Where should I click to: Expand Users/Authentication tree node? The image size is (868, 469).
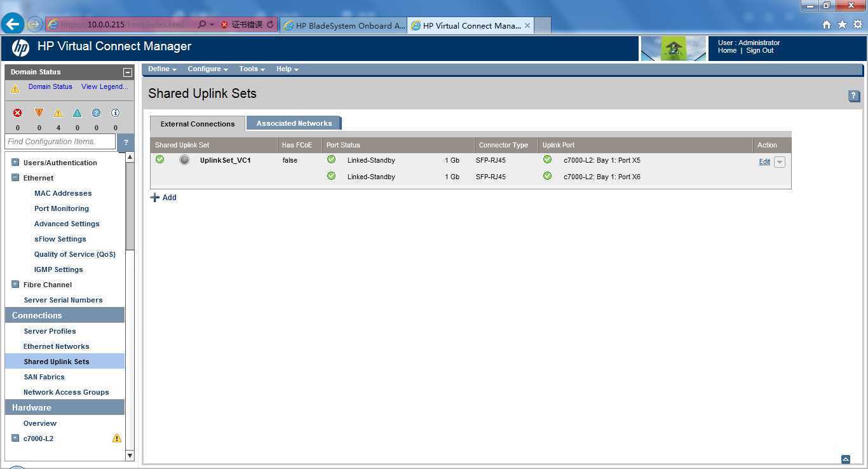tap(15, 162)
